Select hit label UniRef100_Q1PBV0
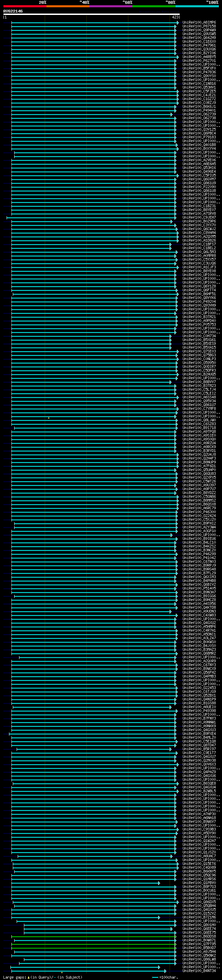222x980 pixels. [199, 883]
